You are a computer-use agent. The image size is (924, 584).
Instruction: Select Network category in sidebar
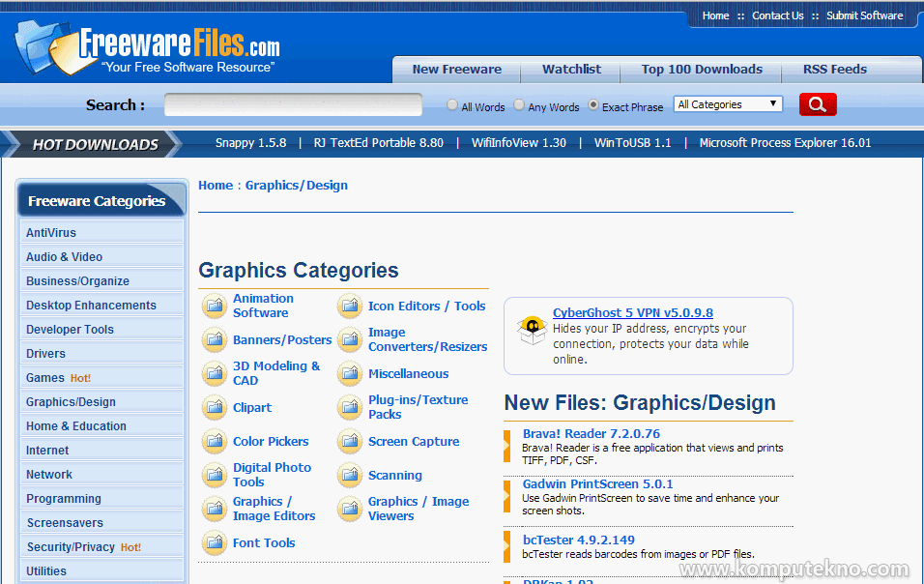pyautogui.click(x=101, y=474)
